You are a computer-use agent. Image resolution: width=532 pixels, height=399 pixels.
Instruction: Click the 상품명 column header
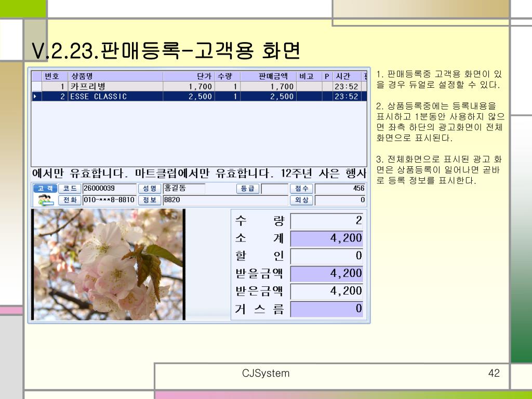115,76
